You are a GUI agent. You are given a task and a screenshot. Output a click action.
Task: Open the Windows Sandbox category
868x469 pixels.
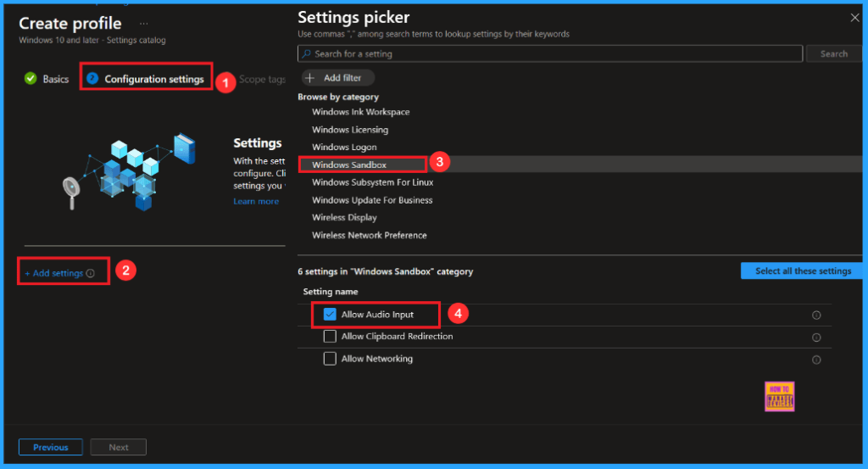tap(349, 165)
